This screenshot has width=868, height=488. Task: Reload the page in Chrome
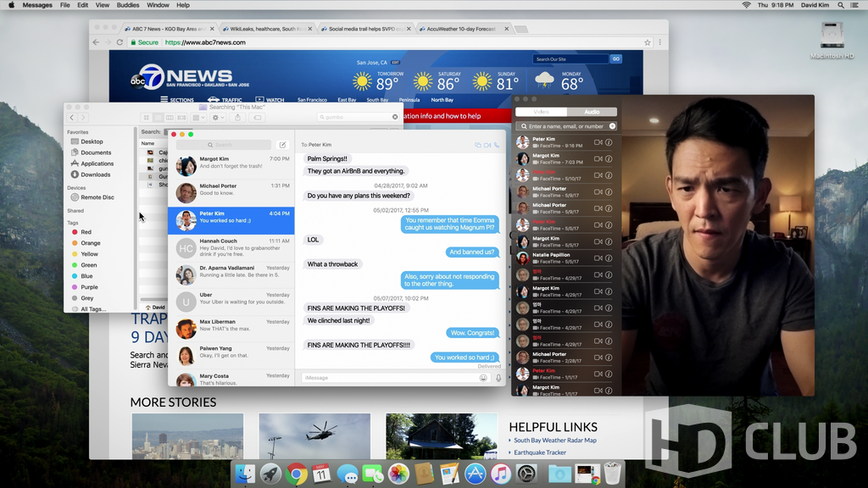[120, 42]
